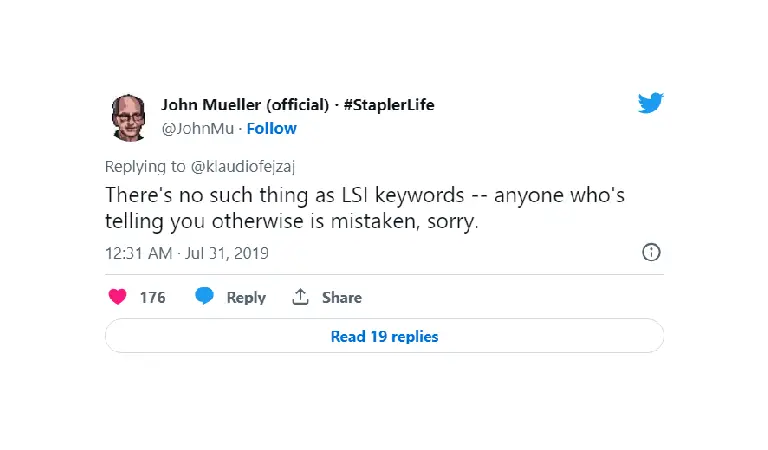
Task: Click the blue reply bubble icon
Action: click(x=204, y=296)
